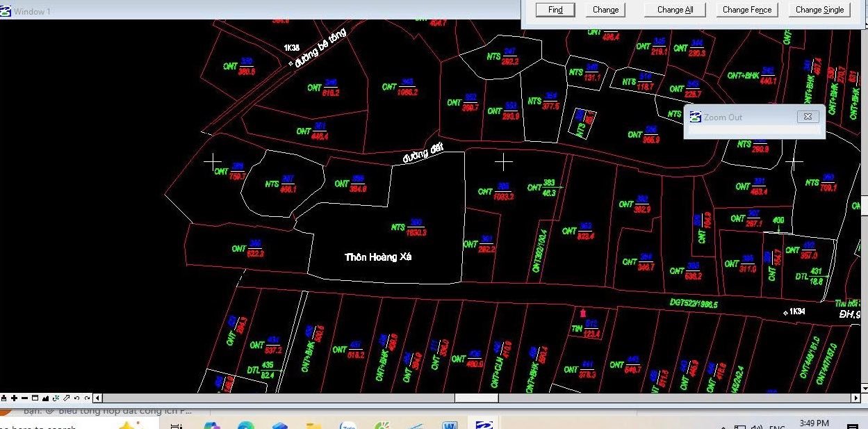The image size is (868, 429).
Task: Click the horizontal scrollbar left arrow
Action: tap(98, 398)
